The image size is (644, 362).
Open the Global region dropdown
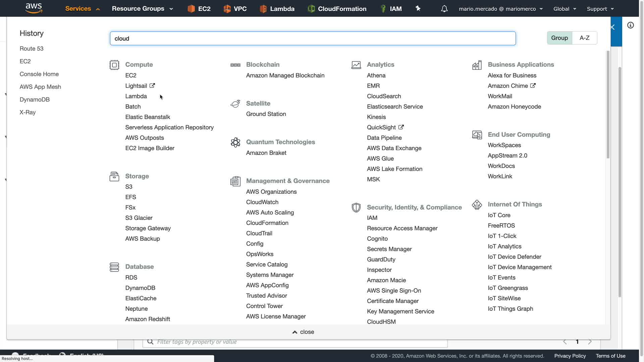coord(565,9)
